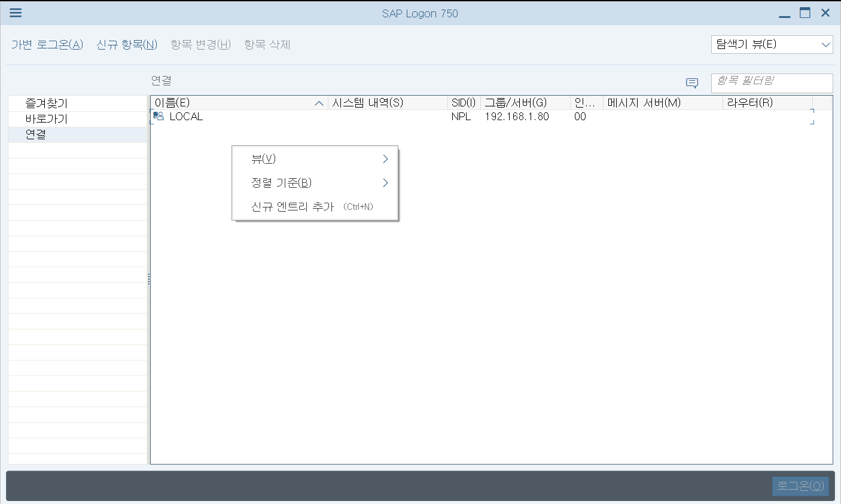Viewport: 841px width, 504px height.
Task: Select 즐겨찾기 in the left tree
Action: (47, 103)
